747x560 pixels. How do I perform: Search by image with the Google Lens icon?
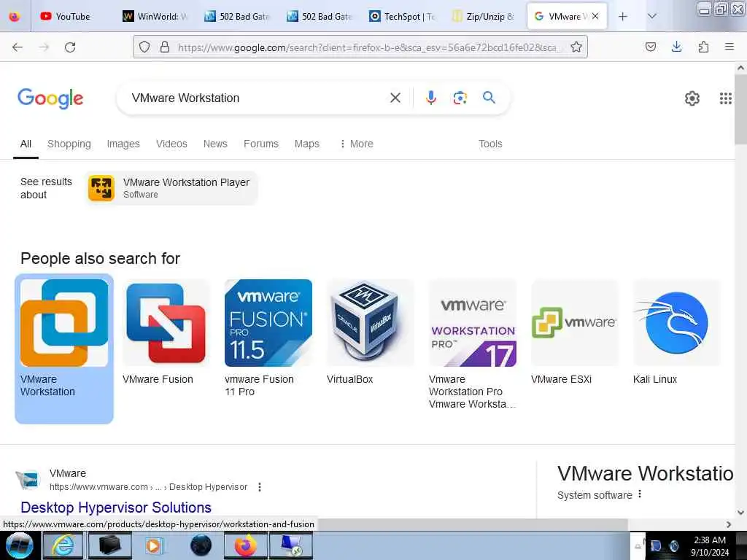pyautogui.click(x=460, y=98)
